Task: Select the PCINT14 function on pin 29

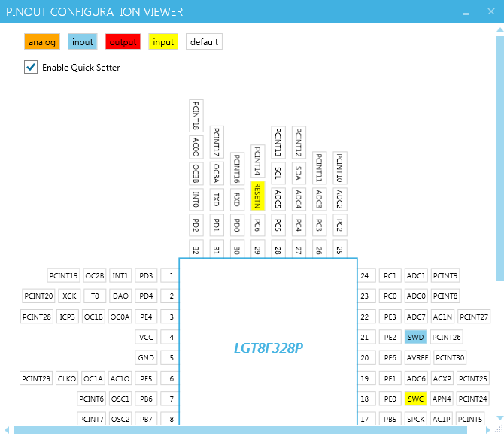Action: click(257, 161)
